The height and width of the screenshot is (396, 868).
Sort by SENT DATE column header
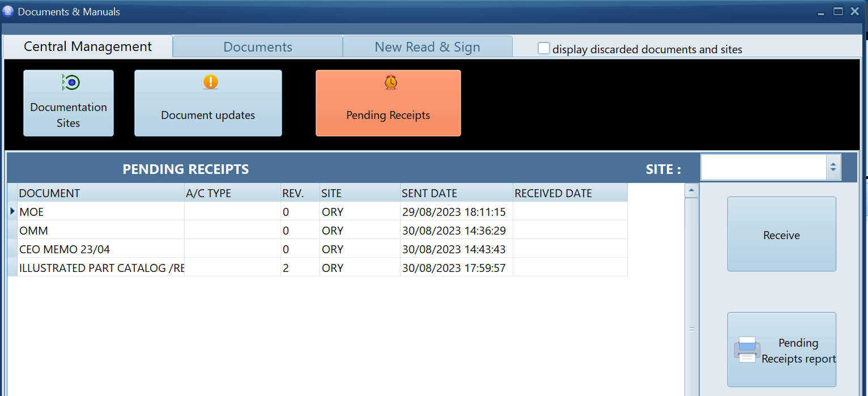[x=457, y=193]
